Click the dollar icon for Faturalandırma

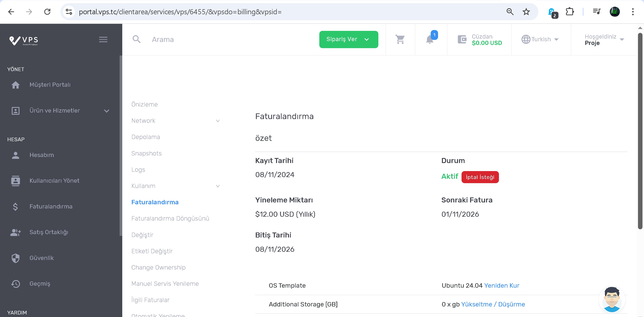tap(15, 207)
